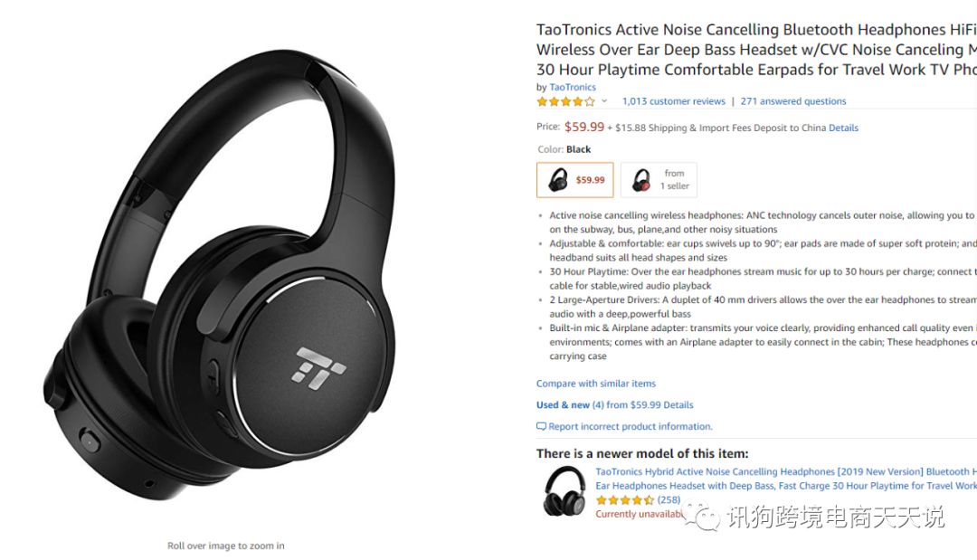Open the (258) reviews count link
The width and height of the screenshot is (977, 560).
point(669,499)
